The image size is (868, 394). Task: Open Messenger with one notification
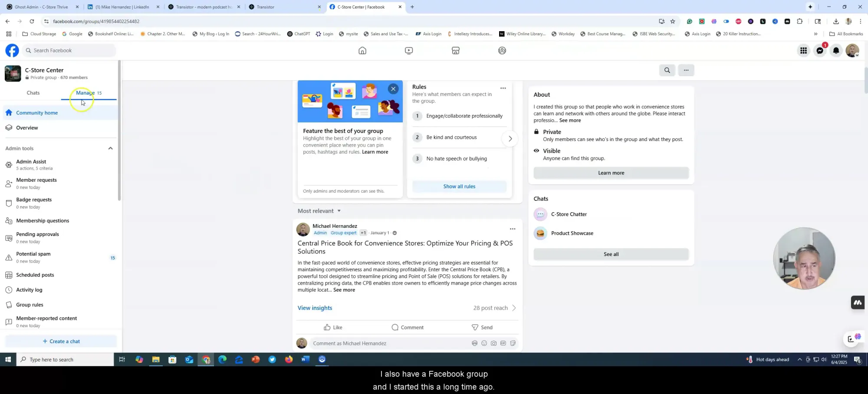[820, 51]
